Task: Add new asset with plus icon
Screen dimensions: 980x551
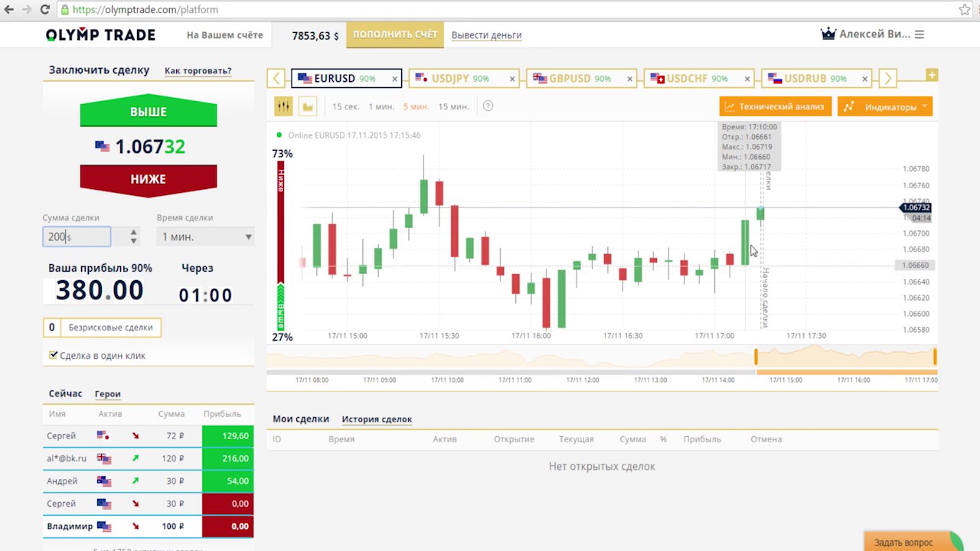Action: coord(932,74)
